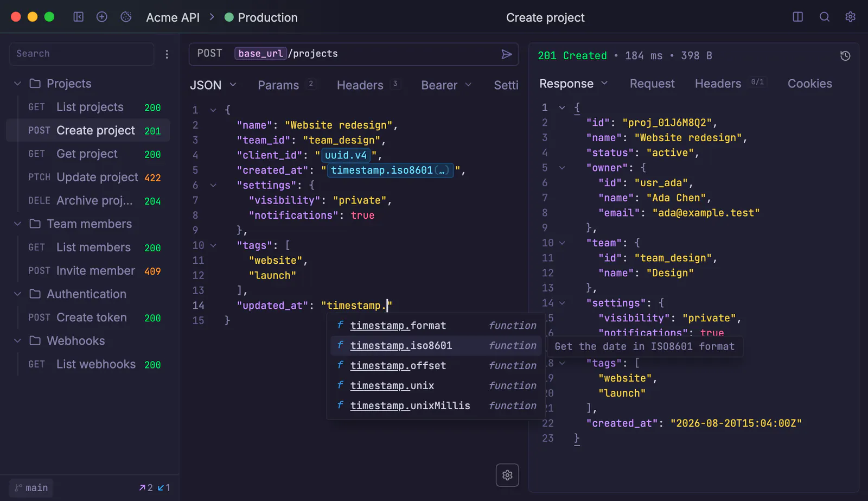Open response history clock icon

(845, 56)
